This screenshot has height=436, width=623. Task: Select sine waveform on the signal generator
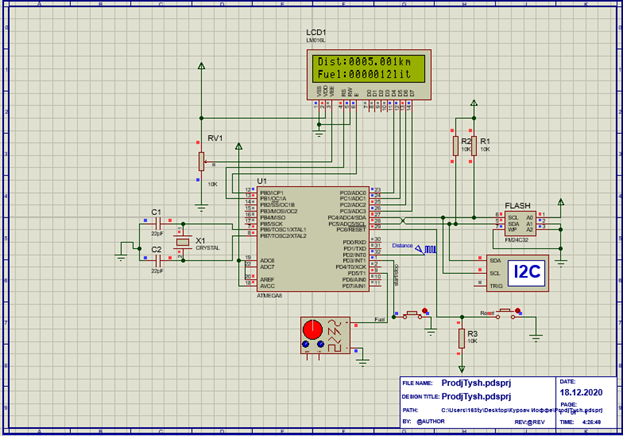click(x=335, y=322)
